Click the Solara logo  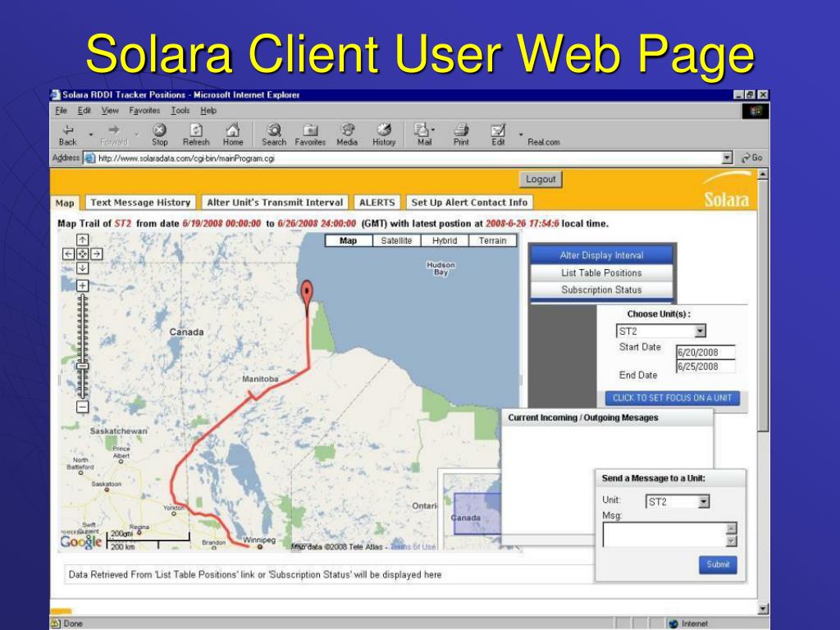[x=727, y=190]
